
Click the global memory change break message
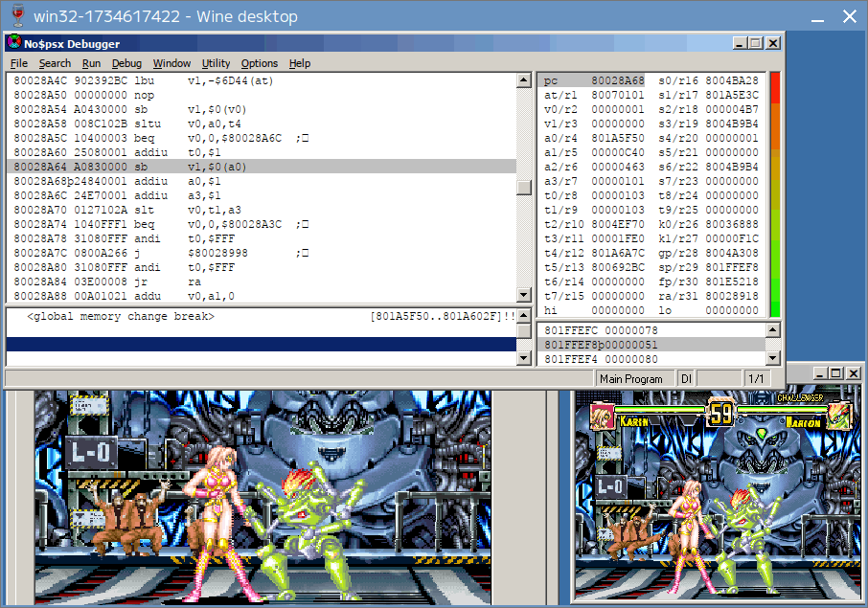pos(121,317)
